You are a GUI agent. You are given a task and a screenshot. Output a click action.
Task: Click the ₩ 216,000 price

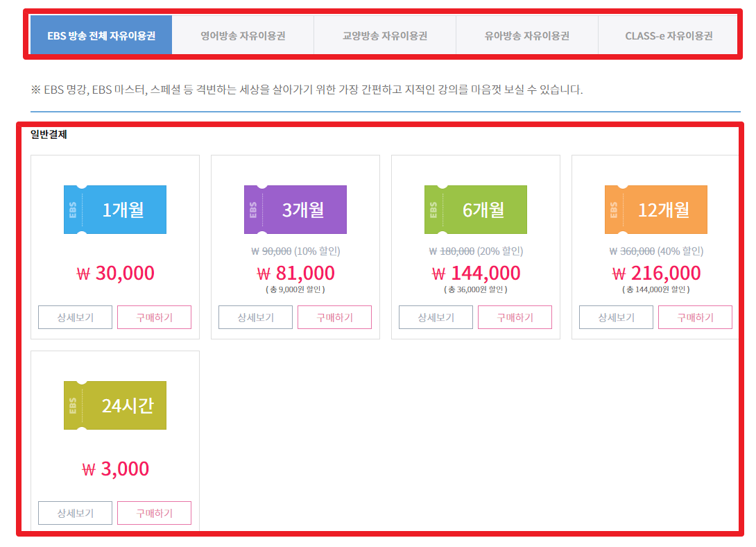tap(656, 273)
